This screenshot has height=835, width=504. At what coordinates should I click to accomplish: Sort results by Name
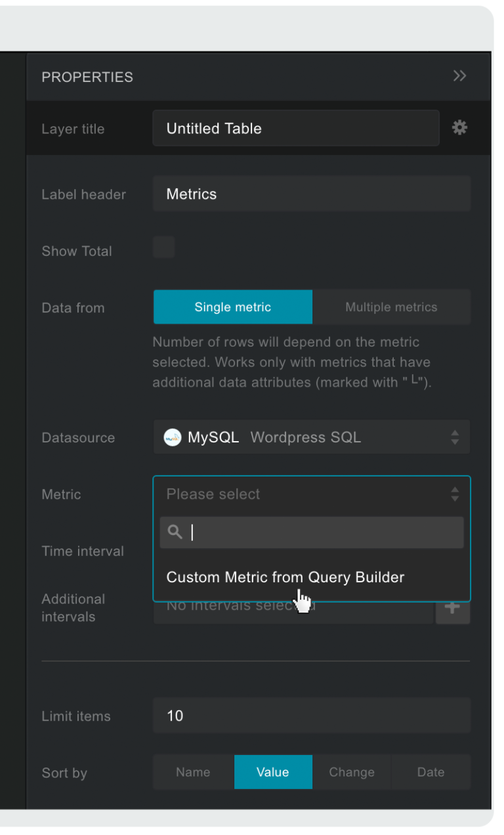click(x=193, y=772)
